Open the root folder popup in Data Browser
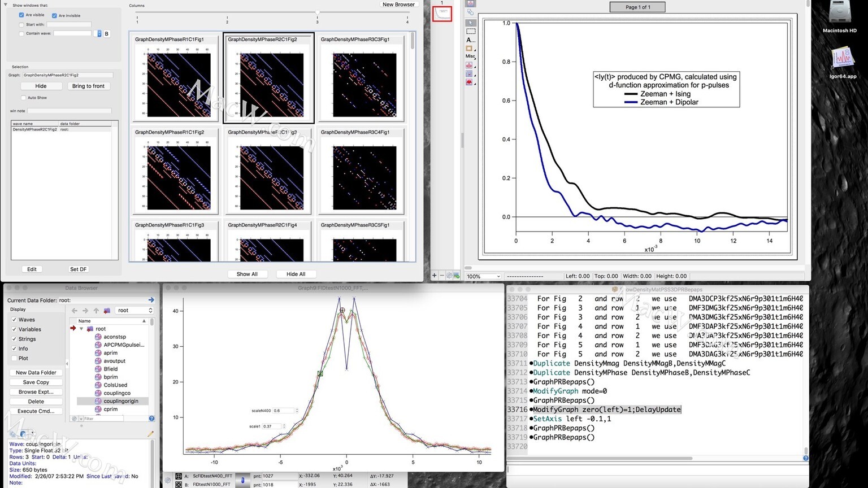Image resolution: width=868 pixels, height=488 pixels. click(134, 311)
